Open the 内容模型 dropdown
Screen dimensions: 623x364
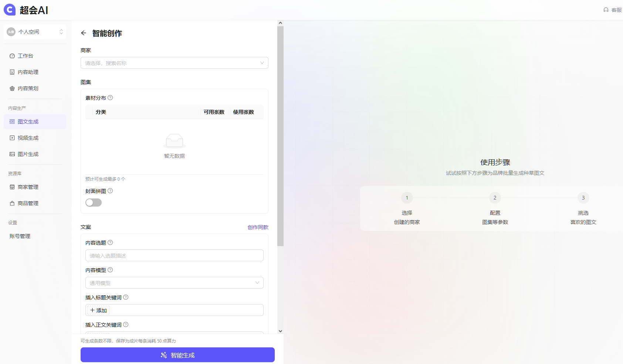tap(174, 283)
